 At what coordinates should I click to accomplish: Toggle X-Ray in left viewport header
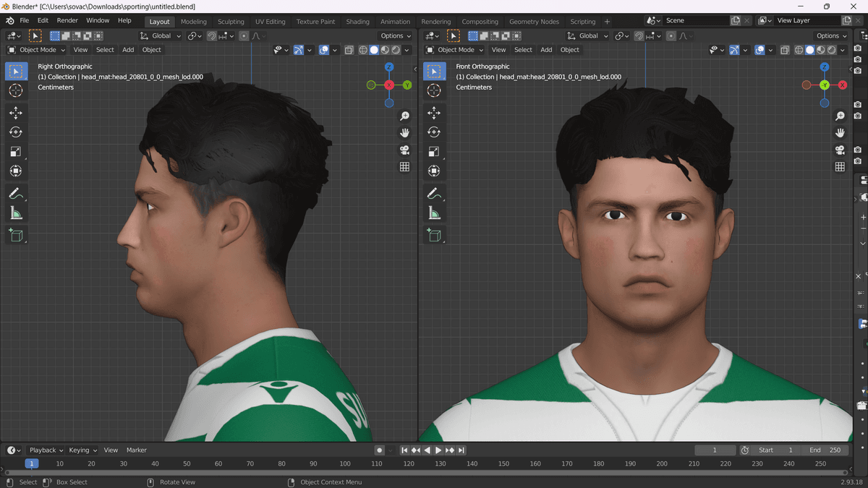tap(349, 50)
